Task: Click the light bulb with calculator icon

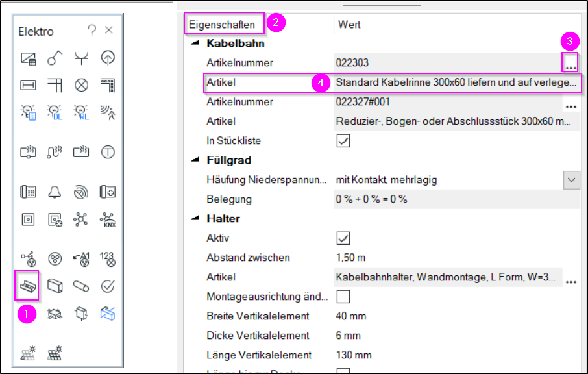Action: tap(28, 112)
